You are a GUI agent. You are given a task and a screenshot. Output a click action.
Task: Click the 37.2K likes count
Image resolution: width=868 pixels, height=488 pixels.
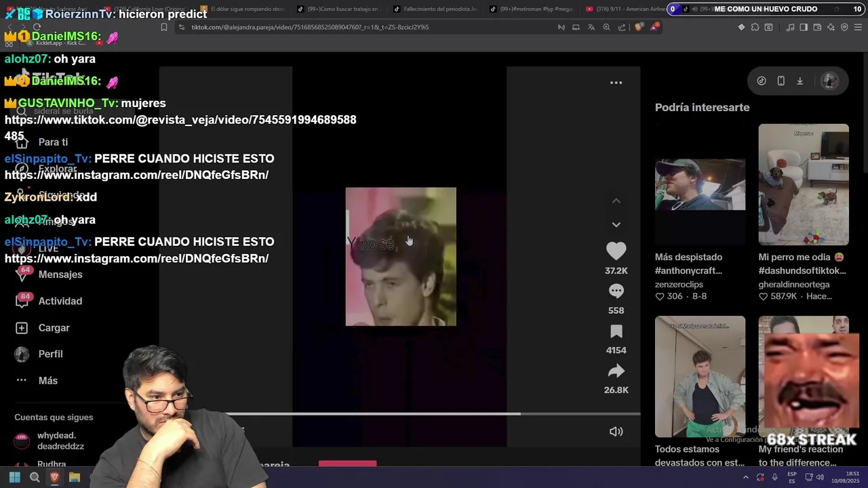point(616,270)
